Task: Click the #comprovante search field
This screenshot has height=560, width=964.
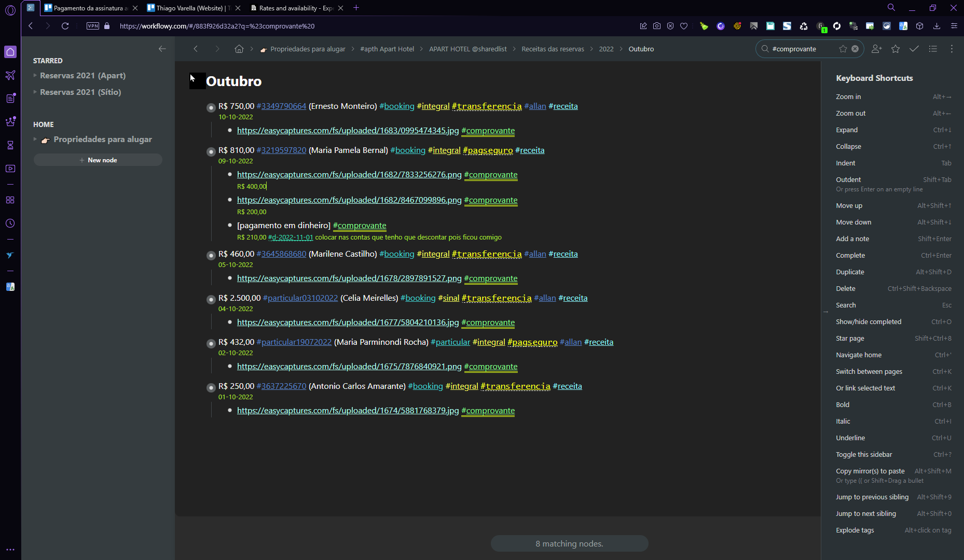Action: (x=802, y=49)
